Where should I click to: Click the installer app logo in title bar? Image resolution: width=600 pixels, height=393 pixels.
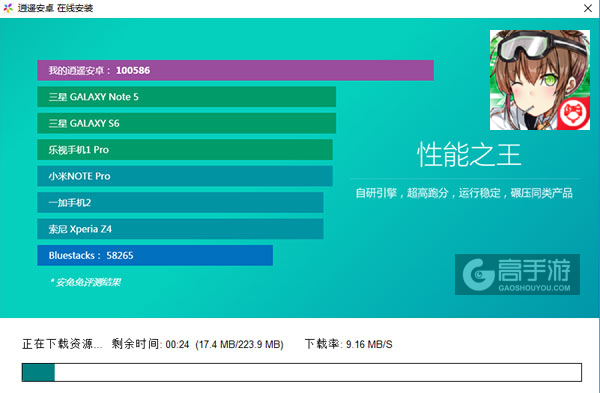[8, 8]
